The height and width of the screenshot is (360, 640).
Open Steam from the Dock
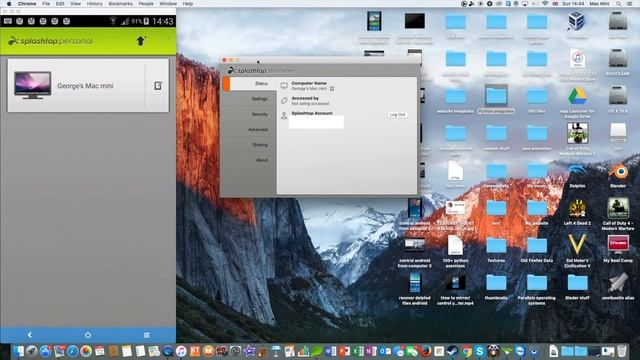click(453, 351)
